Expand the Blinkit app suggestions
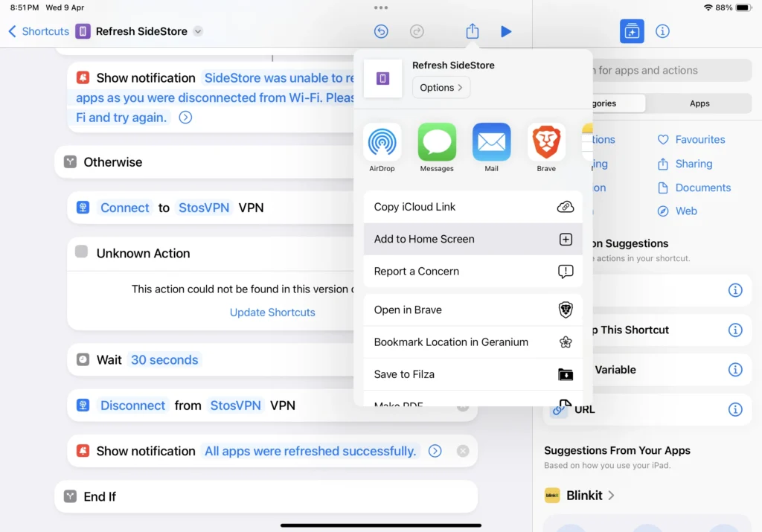The width and height of the screenshot is (762, 532). click(x=579, y=496)
